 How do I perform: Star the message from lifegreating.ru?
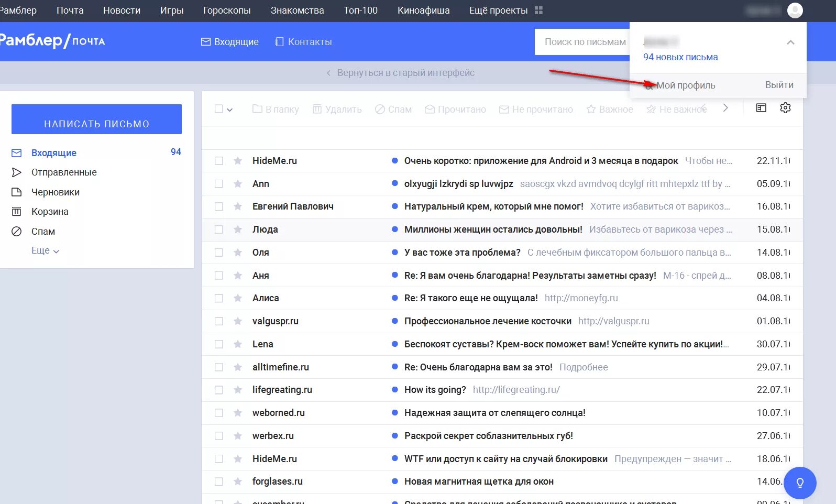pyautogui.click(x=238, y=390)
